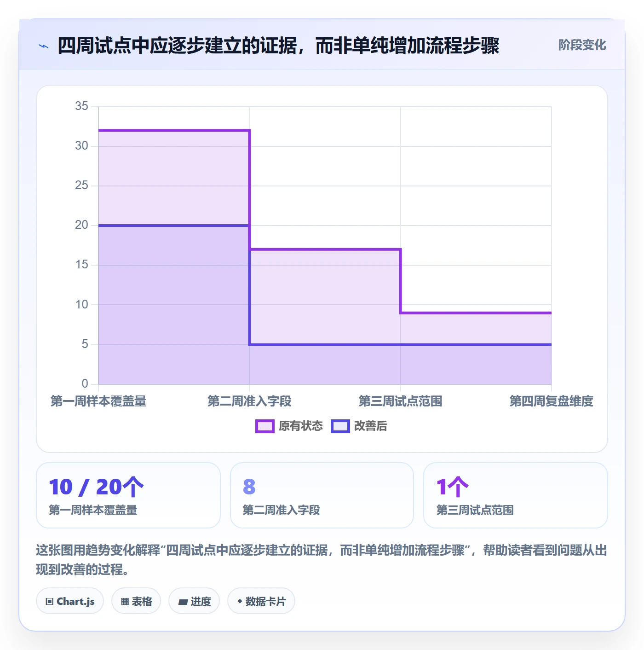Click the y-axis tick label 20
Viewport: 644px width, 650px height.
click(81, 225)
